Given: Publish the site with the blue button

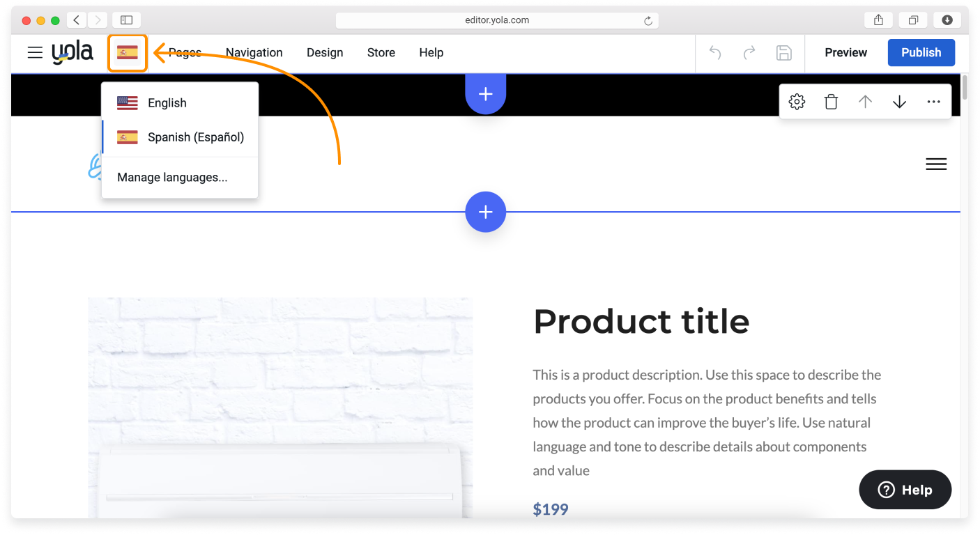Looking at the screenshot, I should pos(921,52).
